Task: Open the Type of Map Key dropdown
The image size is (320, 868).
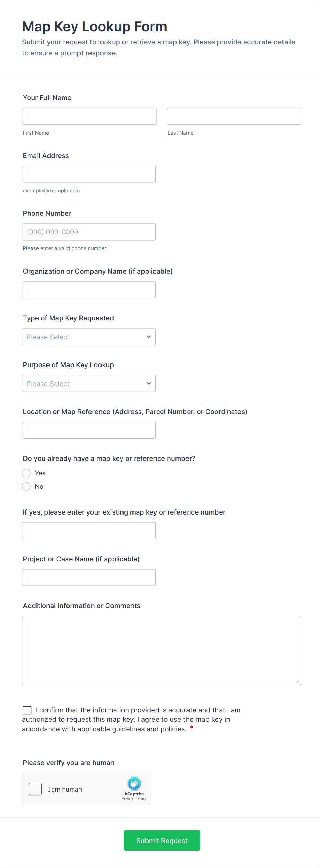Action: click(x=89, y=337)
